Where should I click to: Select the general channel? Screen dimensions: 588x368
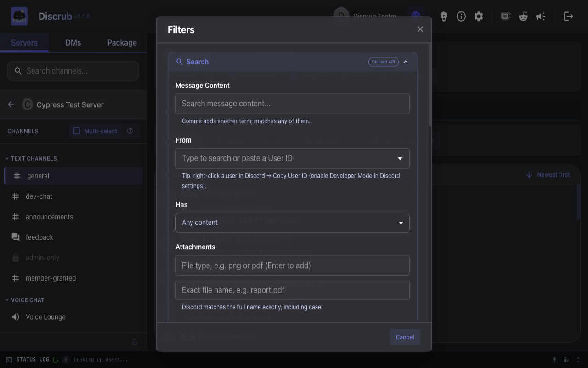click(73, 176)
